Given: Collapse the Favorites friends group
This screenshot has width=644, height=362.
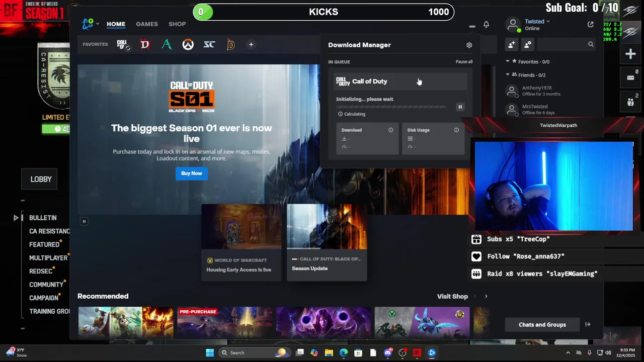Looking at the screenshot, I should point(508,62).
